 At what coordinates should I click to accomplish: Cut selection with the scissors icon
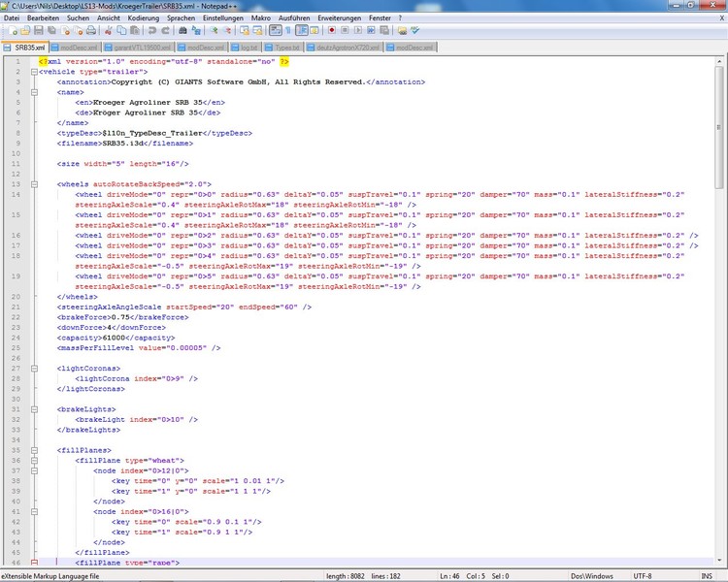(x=108, y=31)
